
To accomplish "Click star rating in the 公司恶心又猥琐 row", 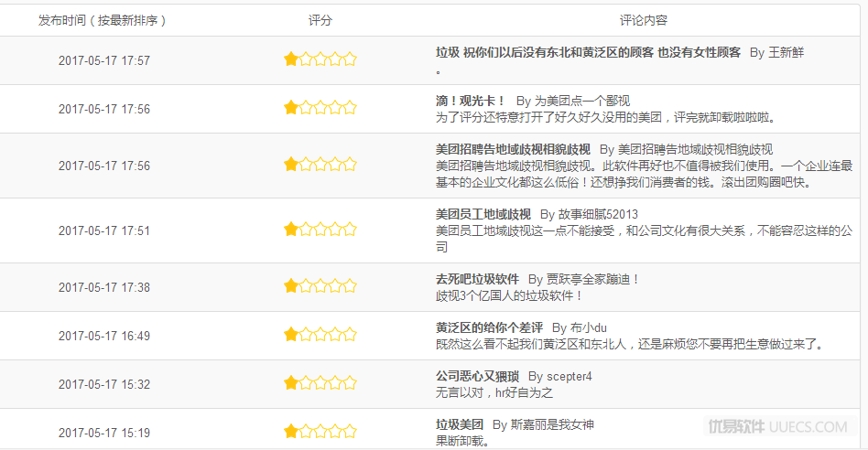I will click(320, 382).
